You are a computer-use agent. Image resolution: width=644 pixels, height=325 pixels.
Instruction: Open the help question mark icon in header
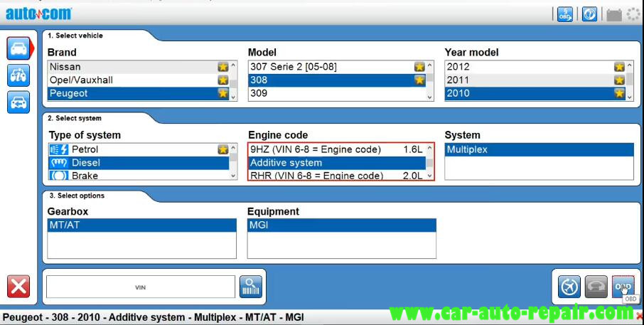click(589, 14)
